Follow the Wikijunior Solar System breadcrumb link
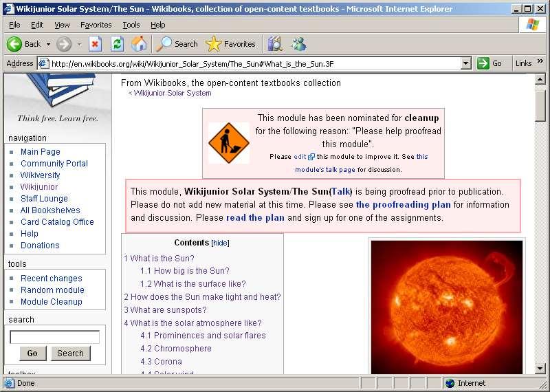 pos(173,94)
